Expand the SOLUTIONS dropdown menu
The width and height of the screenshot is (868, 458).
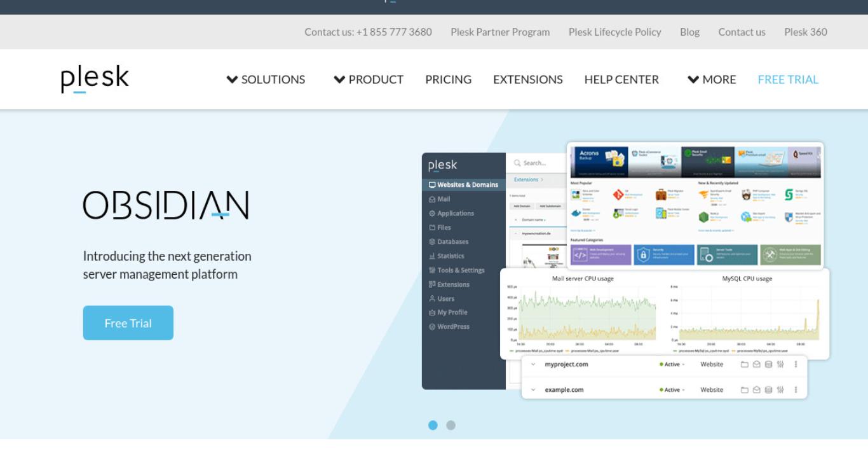266,80
